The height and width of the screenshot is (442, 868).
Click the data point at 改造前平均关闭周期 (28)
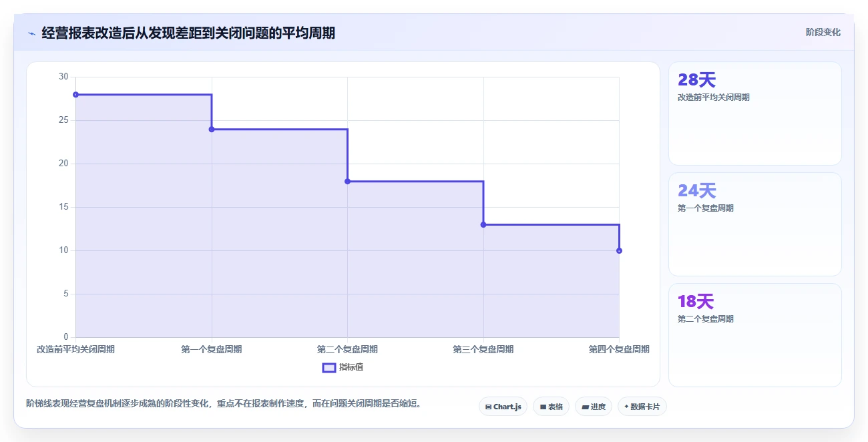click(76, 95)
